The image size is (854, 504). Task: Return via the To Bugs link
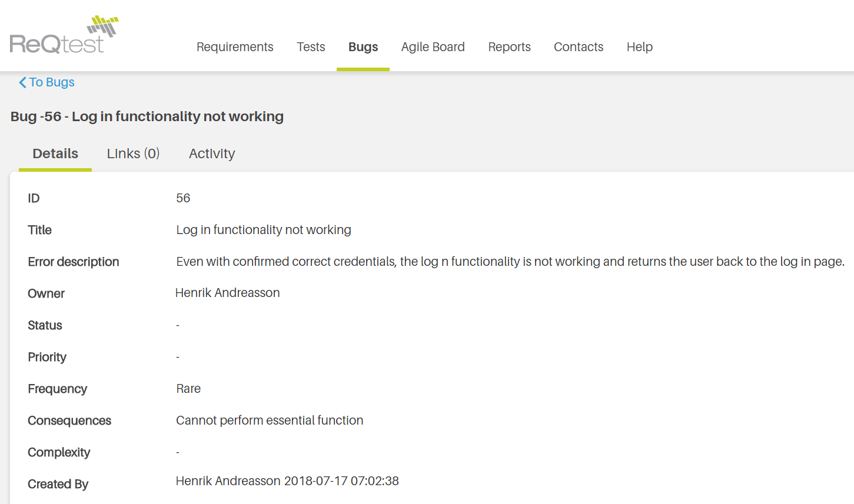coord(52,82)
